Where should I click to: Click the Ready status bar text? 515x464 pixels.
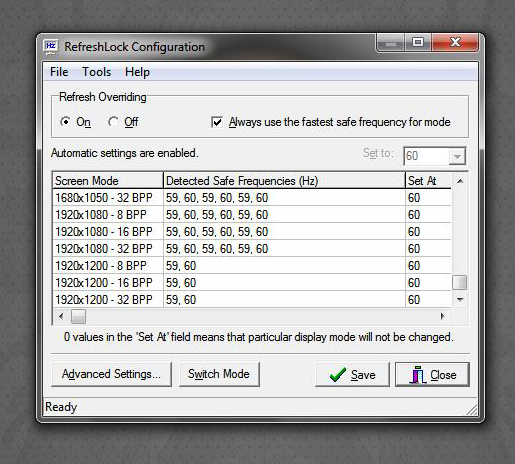pos(61,407)
